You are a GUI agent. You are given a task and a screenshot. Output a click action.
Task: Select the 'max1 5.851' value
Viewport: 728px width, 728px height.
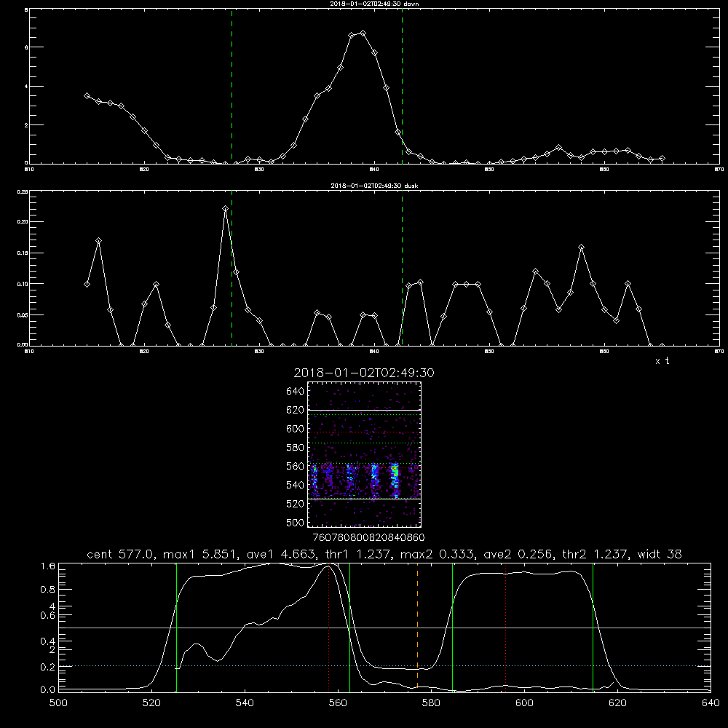coord(202,554)
